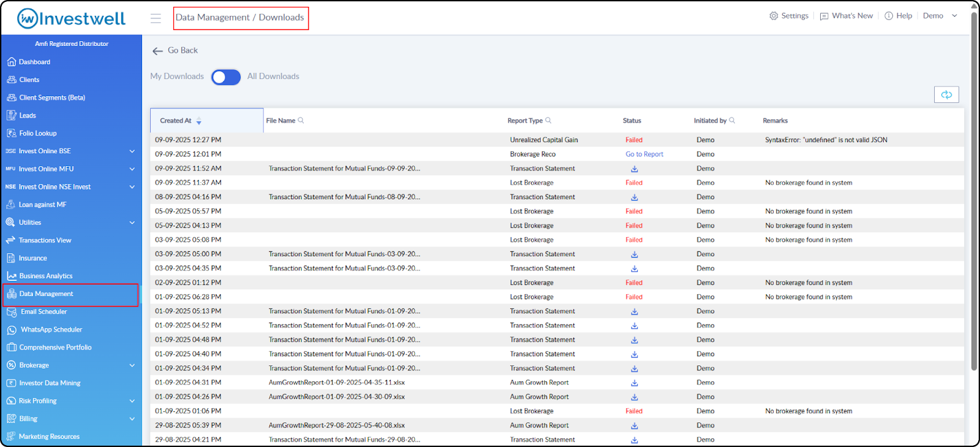Click the Marketing Resources icon
This screenshot has width=980, height=447.
10,437
